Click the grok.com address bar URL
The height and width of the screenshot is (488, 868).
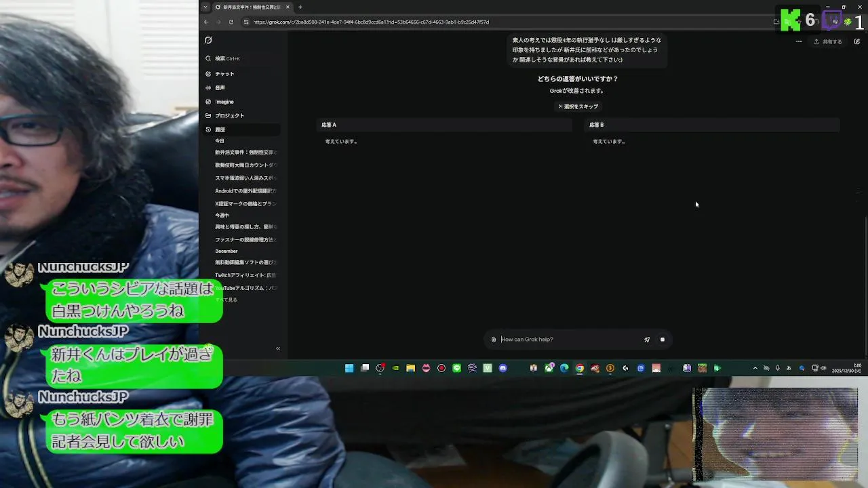[371, 22]
